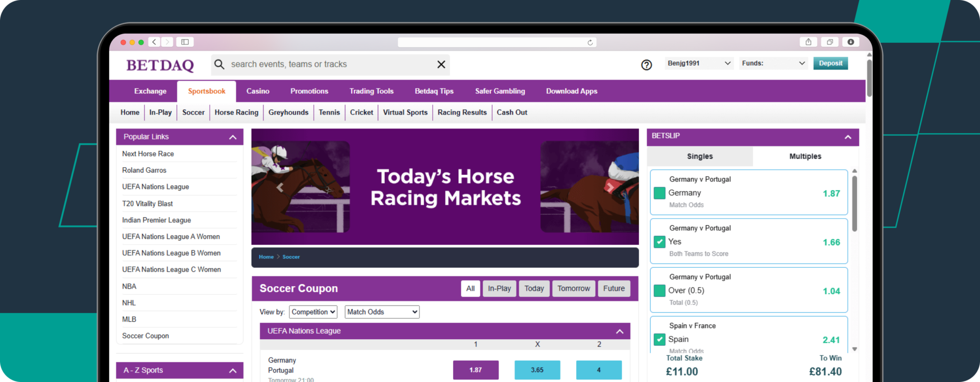The image size is (980, 382).
Task: Switch betslip to Multiples tab
Action: (x=805, y=157)
